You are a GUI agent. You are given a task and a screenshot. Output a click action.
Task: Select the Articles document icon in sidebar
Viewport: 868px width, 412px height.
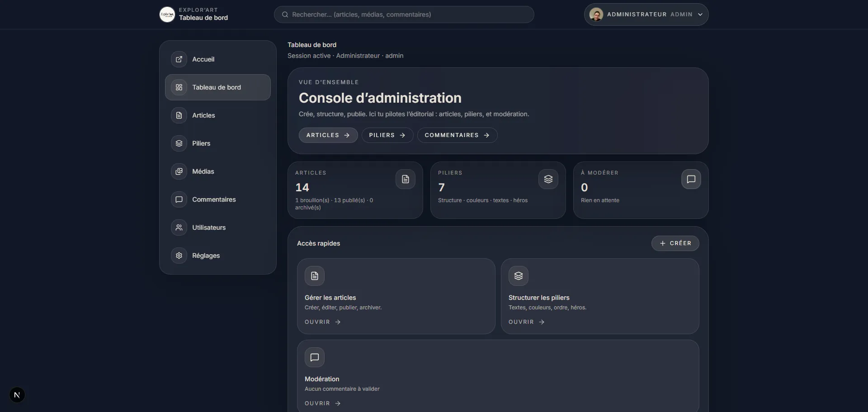pos(179,115)
